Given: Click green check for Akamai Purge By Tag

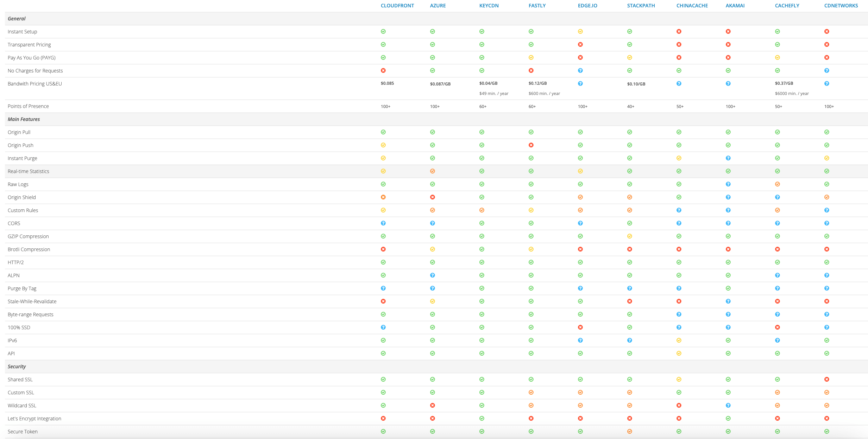Looking at the screenshot, I should click(728, 288).
